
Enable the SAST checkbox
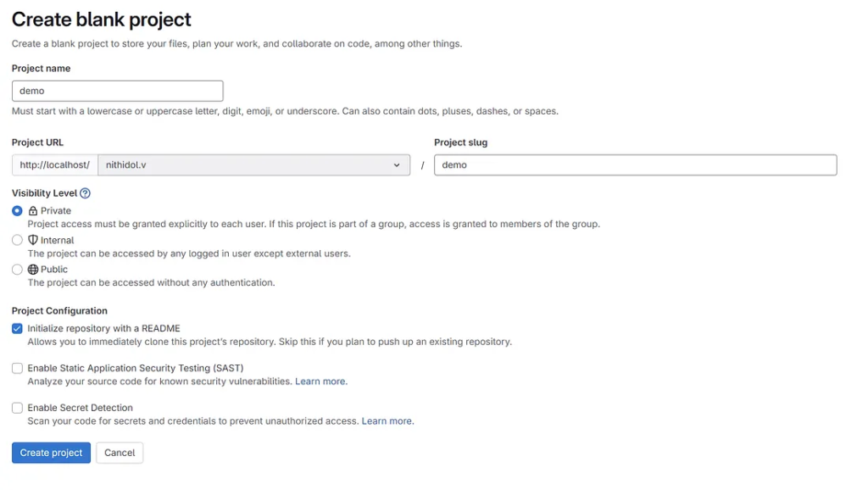(17, 368)
